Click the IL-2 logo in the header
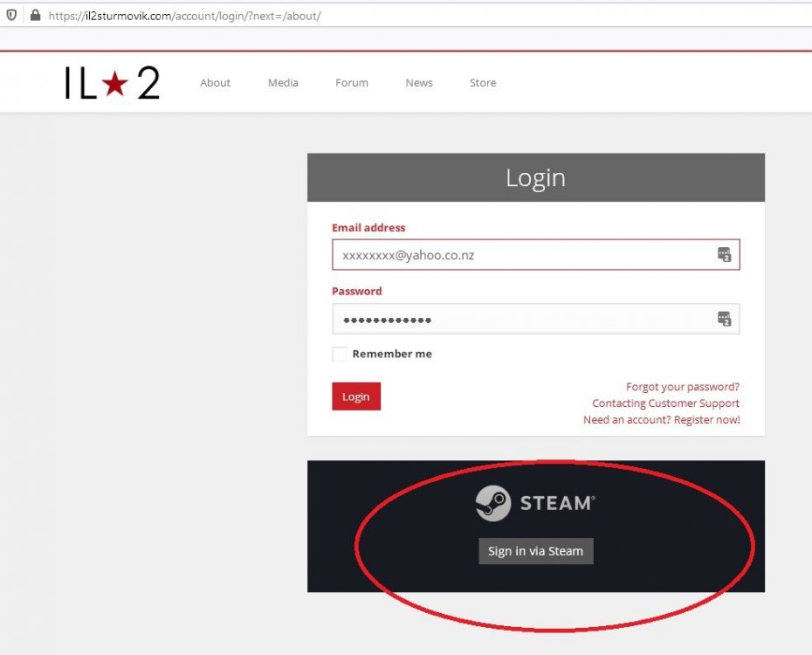812x655 pixels. (x=112, y=83)
